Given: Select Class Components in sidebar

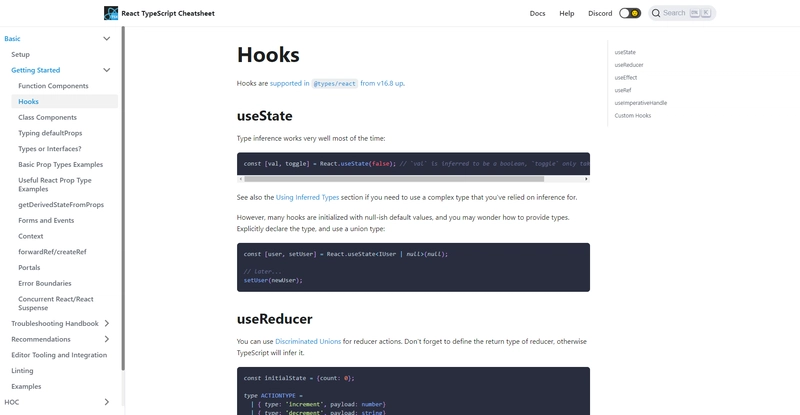Looking at the screenshot, I should click(x=47, y=117).
